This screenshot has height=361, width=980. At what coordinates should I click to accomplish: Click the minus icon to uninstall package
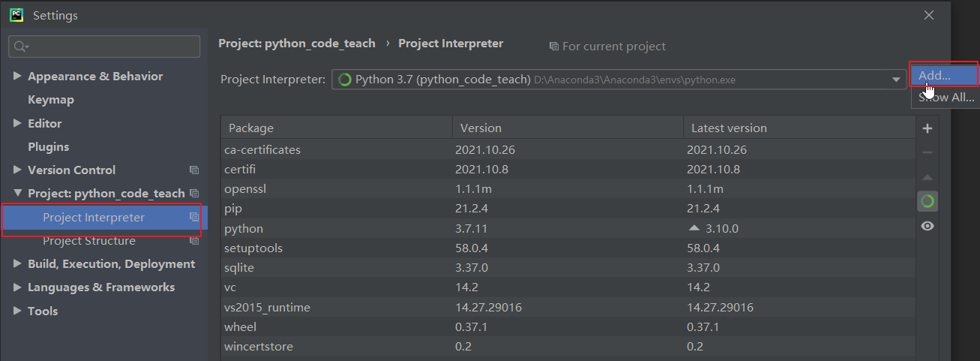(928, 152)
